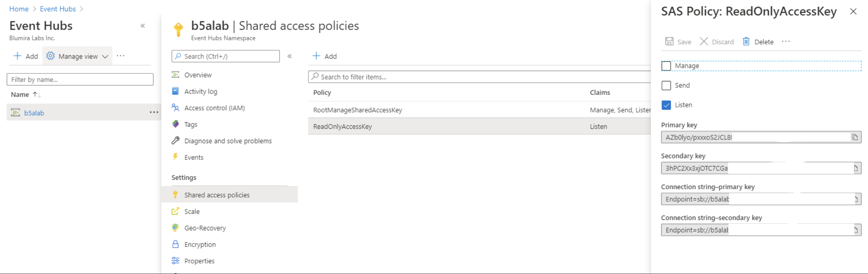Click the Filter by name field
868x274 pixels.
[x=80, y=80]
